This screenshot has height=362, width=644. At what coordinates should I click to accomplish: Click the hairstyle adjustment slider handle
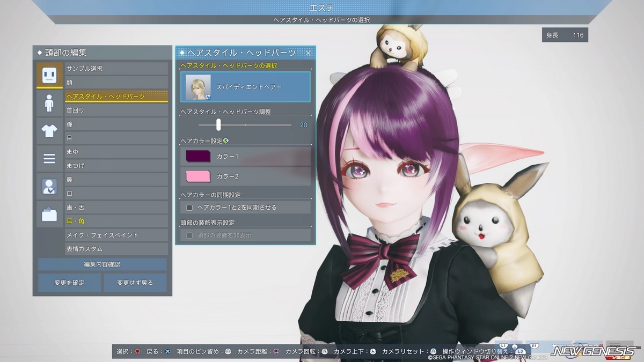[218, 125]
